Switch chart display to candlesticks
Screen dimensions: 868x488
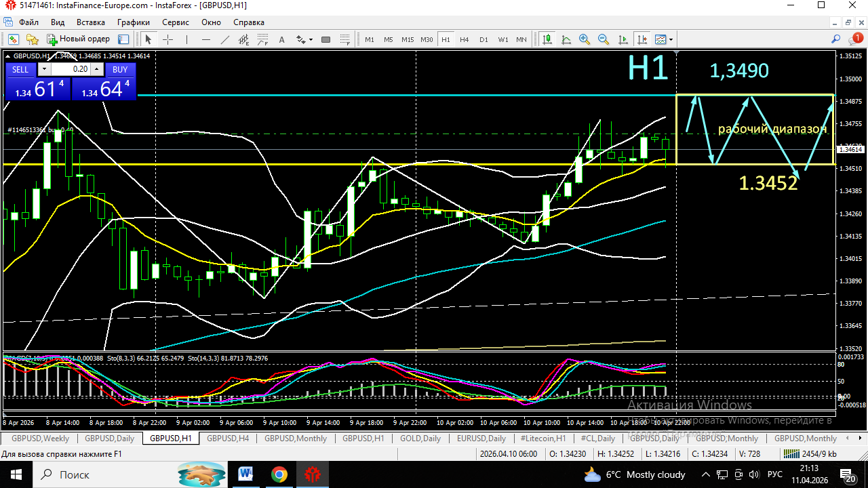(x=547, y=39)
